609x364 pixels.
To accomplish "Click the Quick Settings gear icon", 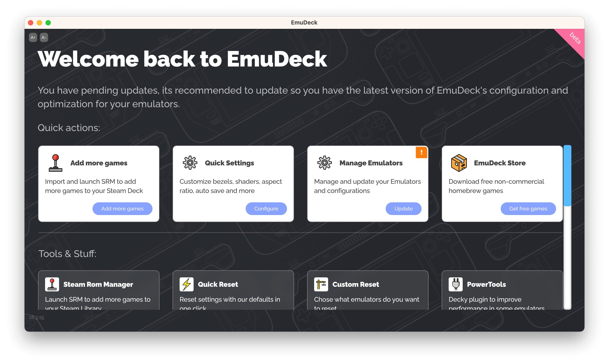I will coord(189,163).
